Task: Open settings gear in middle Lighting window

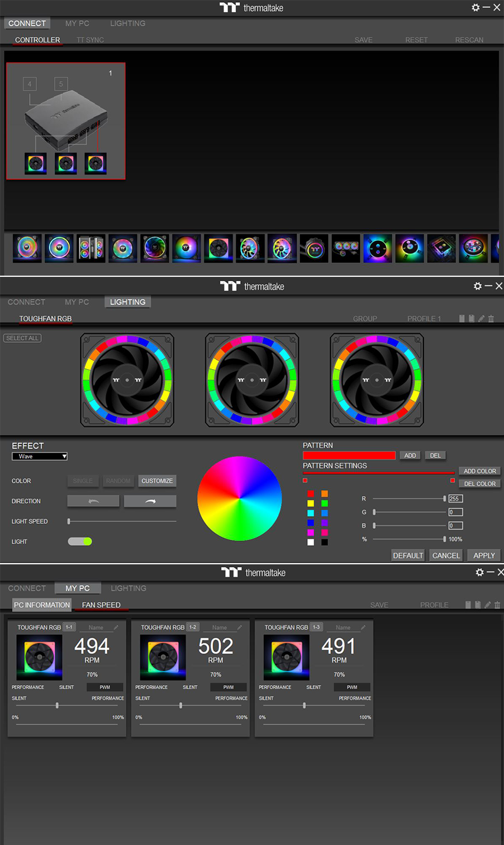Action: [x=477, y=286]
